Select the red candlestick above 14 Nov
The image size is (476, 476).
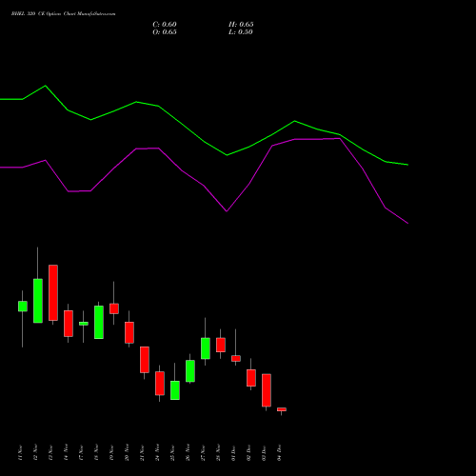(x=69, y=324)
